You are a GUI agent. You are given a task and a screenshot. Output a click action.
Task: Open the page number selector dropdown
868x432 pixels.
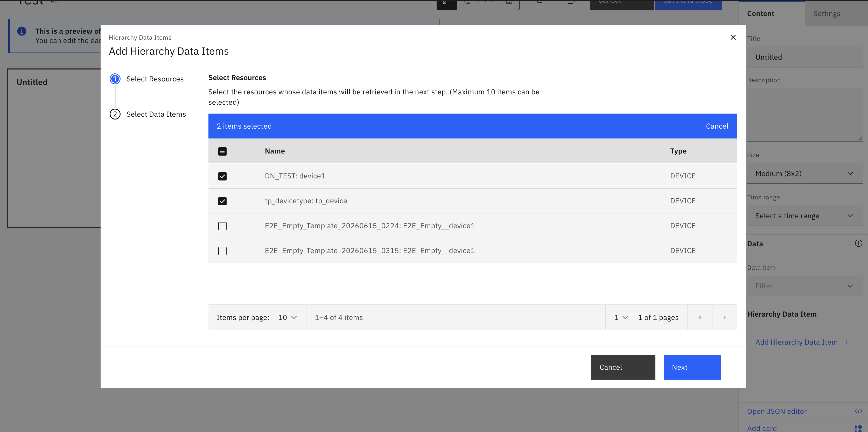tap(621, 317)
